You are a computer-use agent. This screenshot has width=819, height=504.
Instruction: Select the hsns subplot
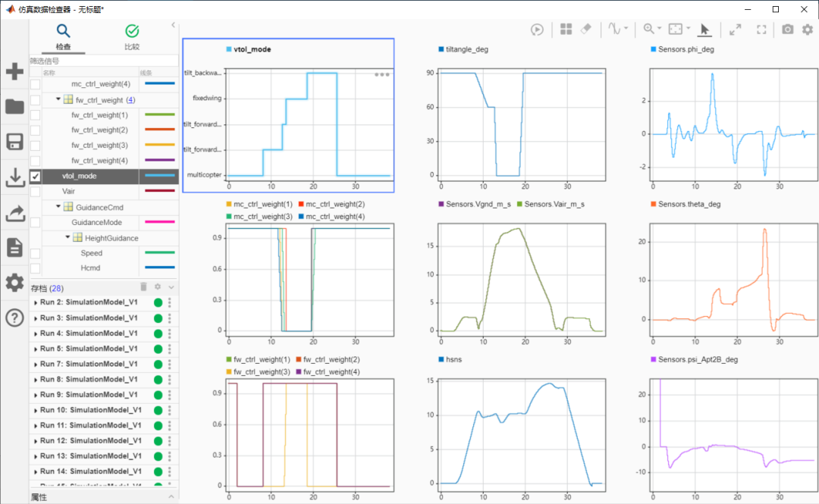tap(522, 435)
